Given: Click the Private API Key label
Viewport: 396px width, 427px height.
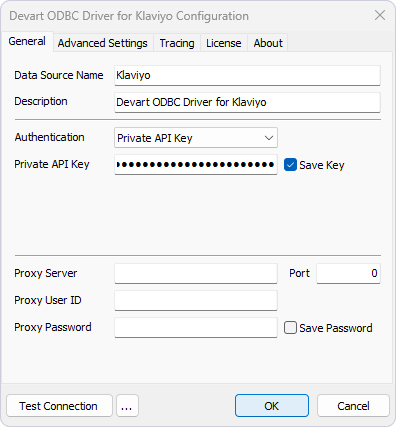Looking at the screenshot, I should click(x=52, y=164).
